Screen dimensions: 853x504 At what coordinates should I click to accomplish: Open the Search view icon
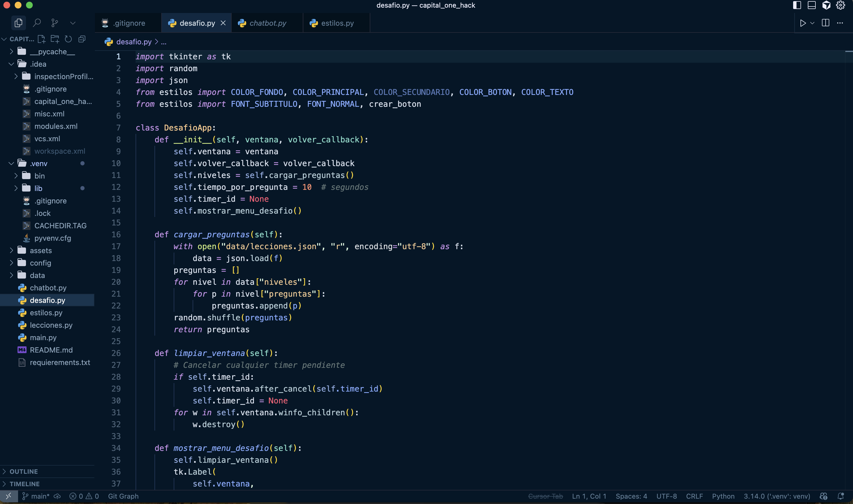click(x=37, y=23)
